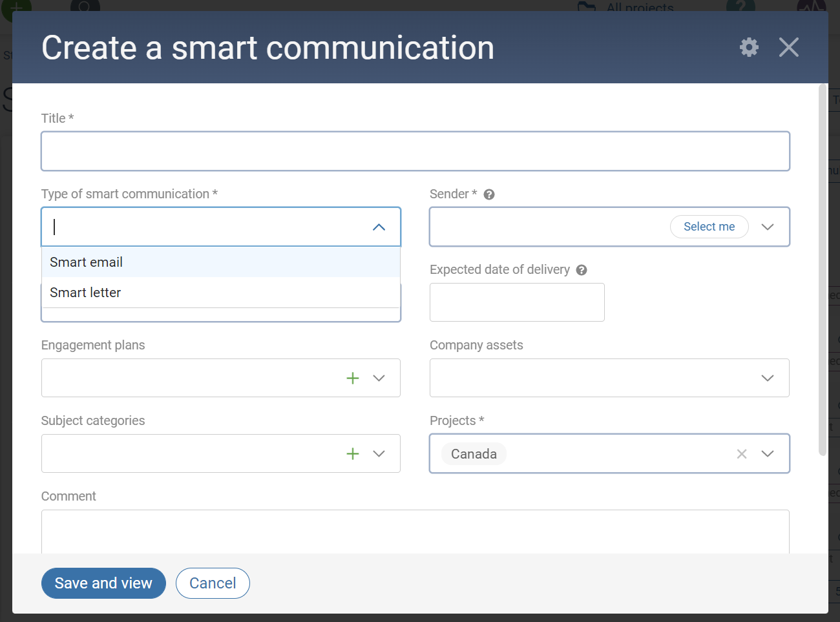
Task: Open the Engagement plans dropdown
Action: (x=379, y=378)
